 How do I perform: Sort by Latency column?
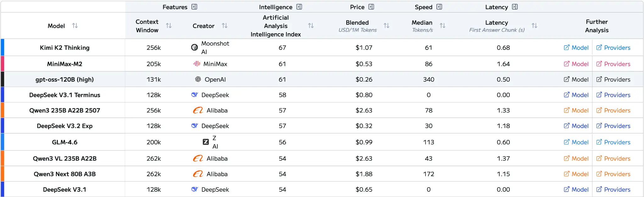534,26
